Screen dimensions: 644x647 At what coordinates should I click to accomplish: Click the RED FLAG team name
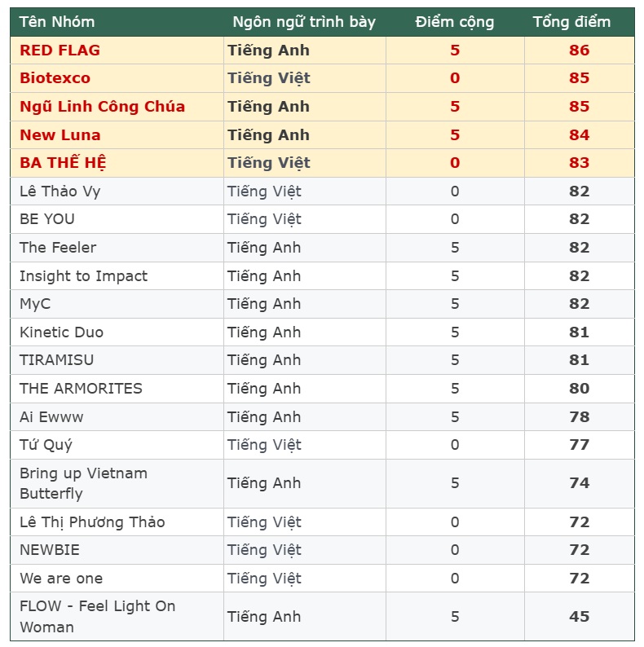pyautogui.click(x=60, y=51)
